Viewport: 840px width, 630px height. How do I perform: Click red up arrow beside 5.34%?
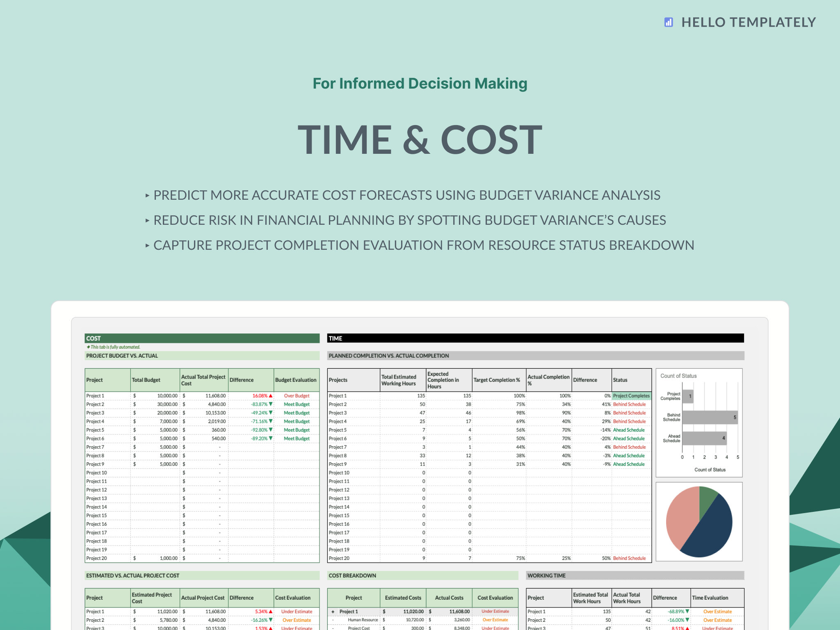(x=271, y=612)
